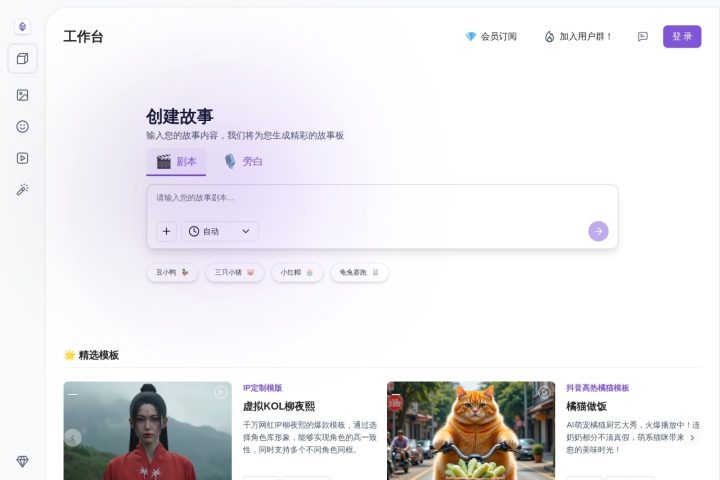720x480 pixels.
Task: Open the 自动 duration dropdown
Action: tap(220, 232)
